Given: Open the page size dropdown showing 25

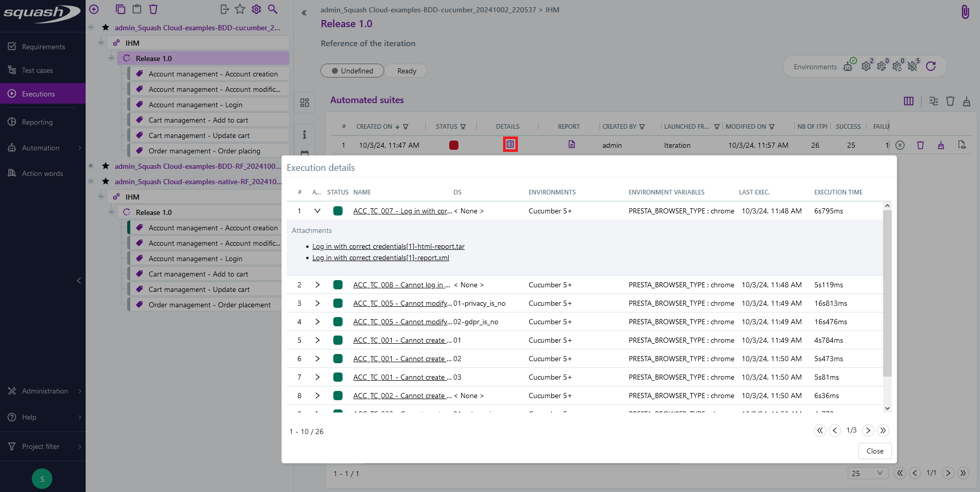Looking at the screenshot, I should click(x=867, y=473).
